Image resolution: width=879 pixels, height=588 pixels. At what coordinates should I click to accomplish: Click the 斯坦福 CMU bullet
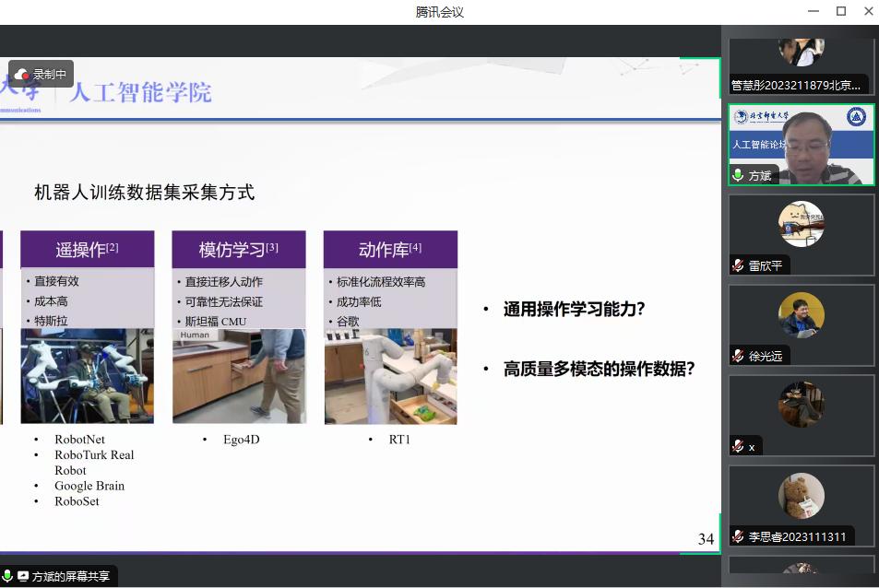[216, 322]
